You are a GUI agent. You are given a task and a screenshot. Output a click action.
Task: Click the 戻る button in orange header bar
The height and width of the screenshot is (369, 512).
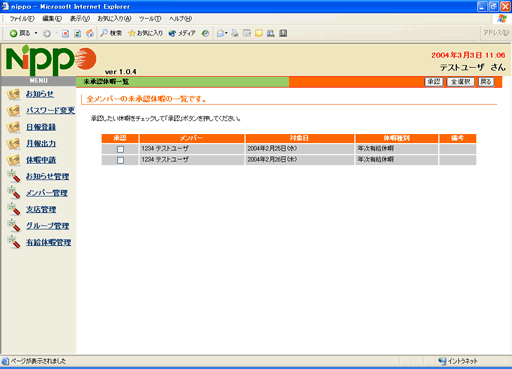click(x=486, y=82)
